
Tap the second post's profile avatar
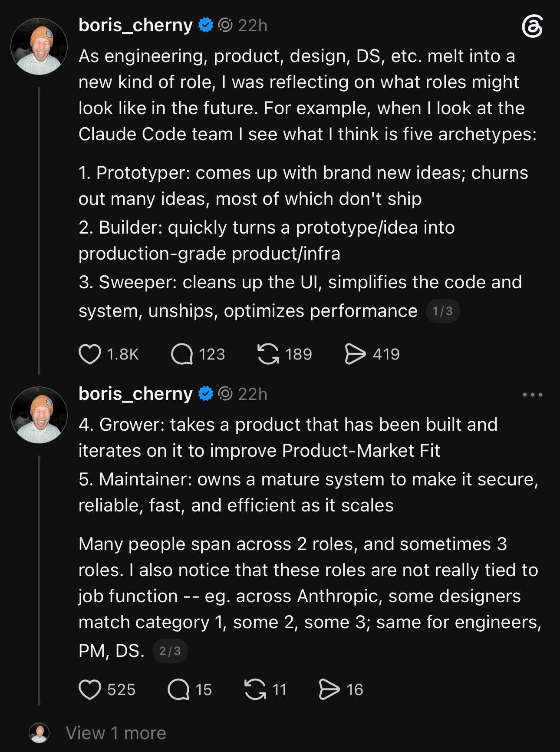(x=39, y=415)
